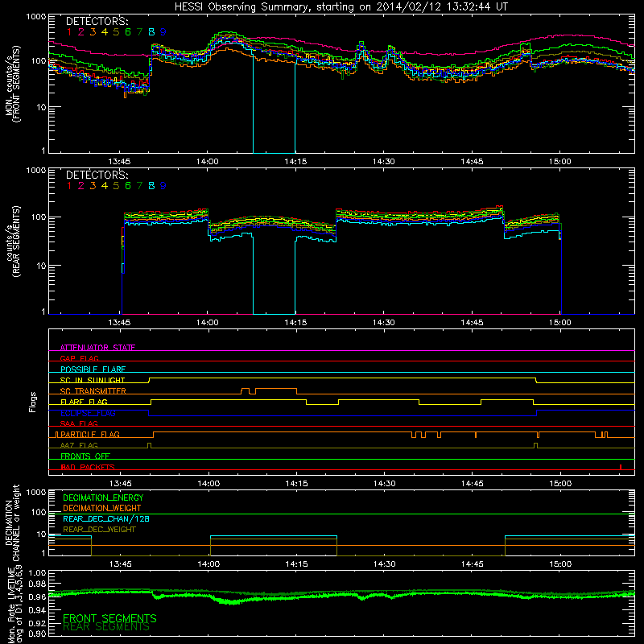Select detector 6 in front segments legend
Screen dimensions: 644x644
click(128, 32)
